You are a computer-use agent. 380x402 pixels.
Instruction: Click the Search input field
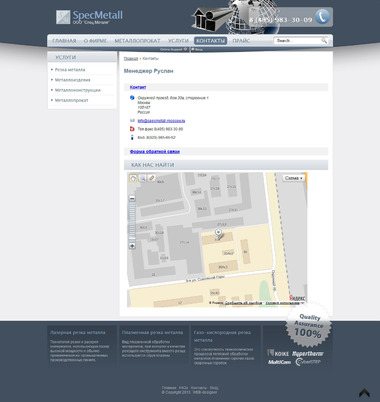(298, 41)
